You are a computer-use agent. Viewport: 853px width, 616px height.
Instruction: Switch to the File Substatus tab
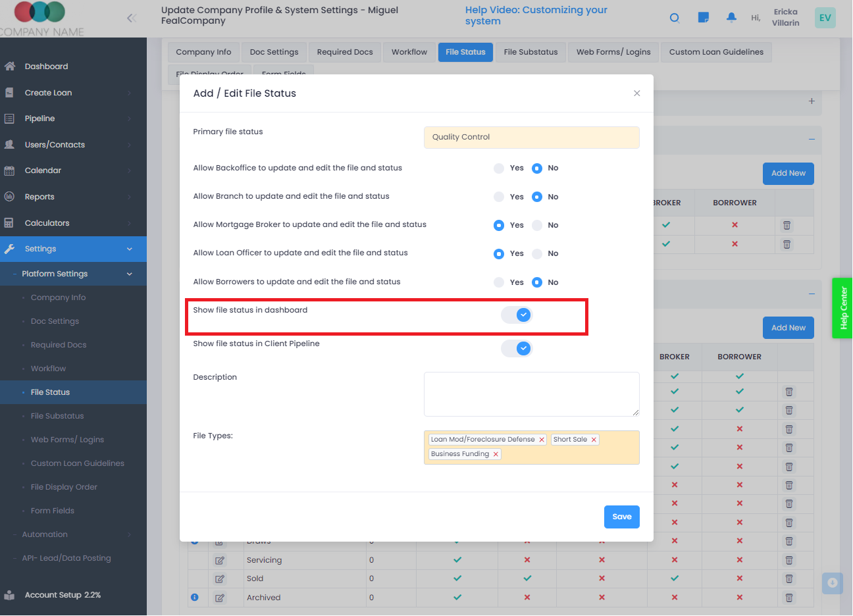[530, 52]
